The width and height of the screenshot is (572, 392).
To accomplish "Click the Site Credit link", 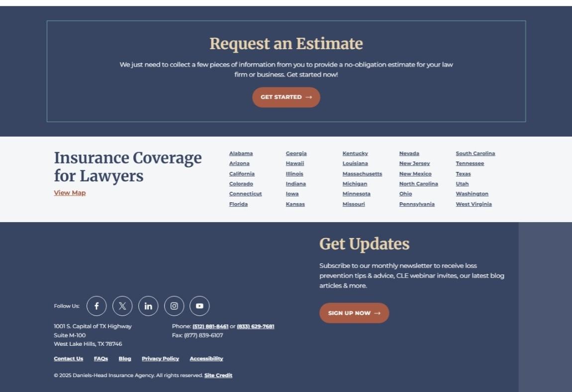I will 218,376.
